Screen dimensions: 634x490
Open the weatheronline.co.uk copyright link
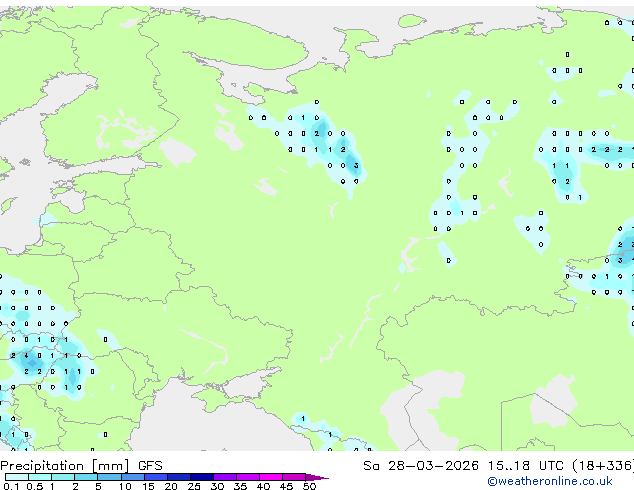point(550,481)
